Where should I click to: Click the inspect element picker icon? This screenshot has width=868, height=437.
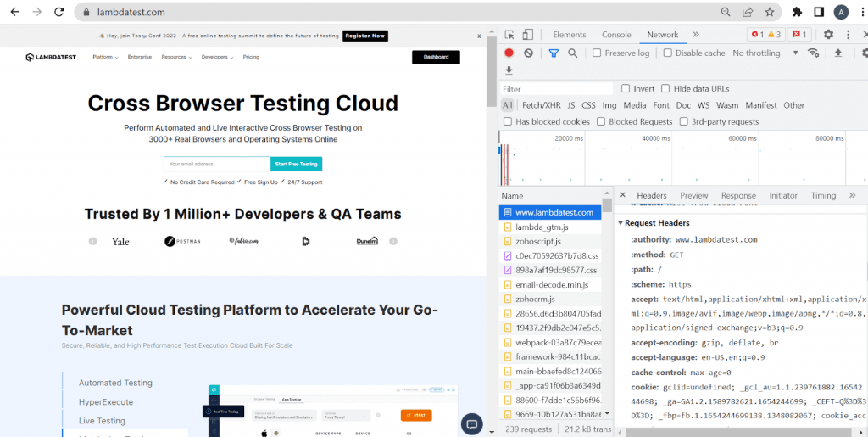pos(509,35)
